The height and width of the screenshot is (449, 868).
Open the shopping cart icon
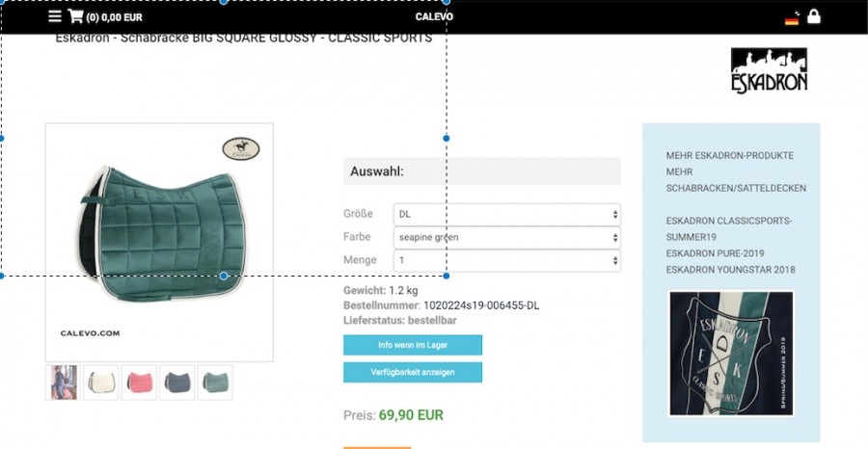pos(75,16)
